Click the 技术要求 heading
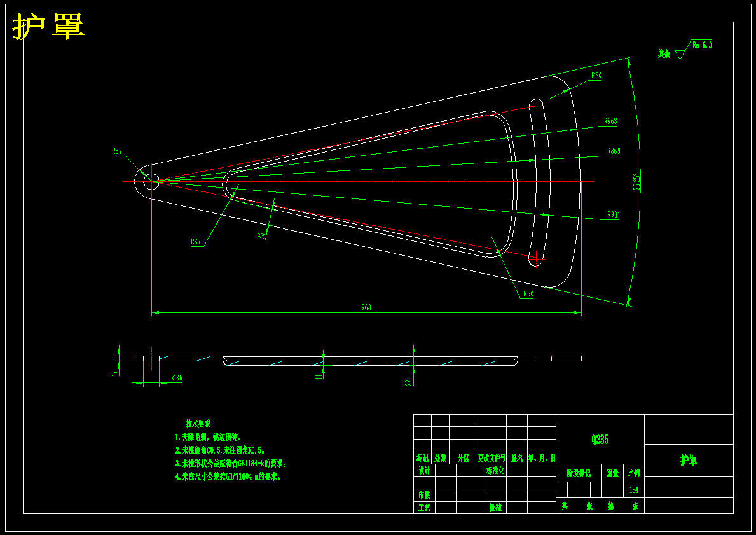756x535 pixels. (198, 424)
